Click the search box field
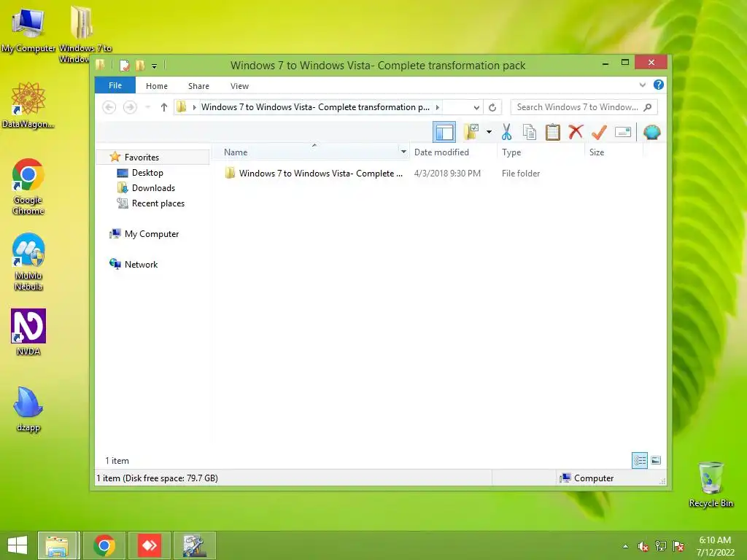 click(x=584, y=107)
